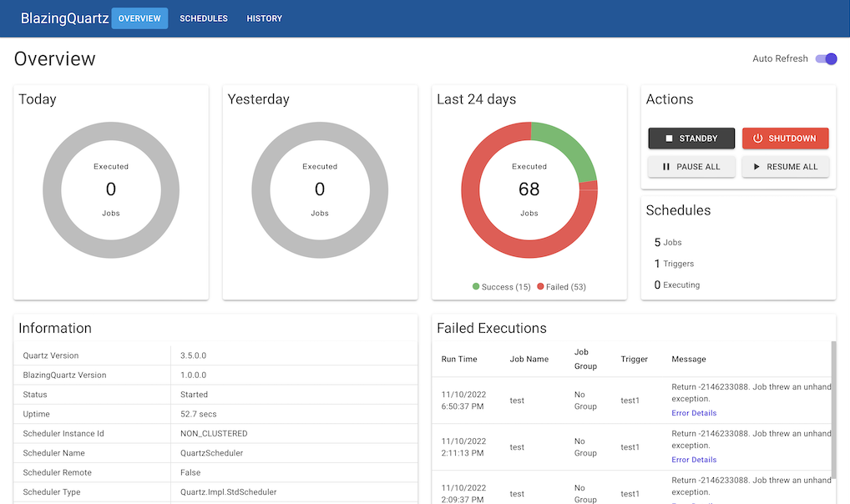
Task: Click the stop square icon on Standby
Action: click(x=669, y=139)
